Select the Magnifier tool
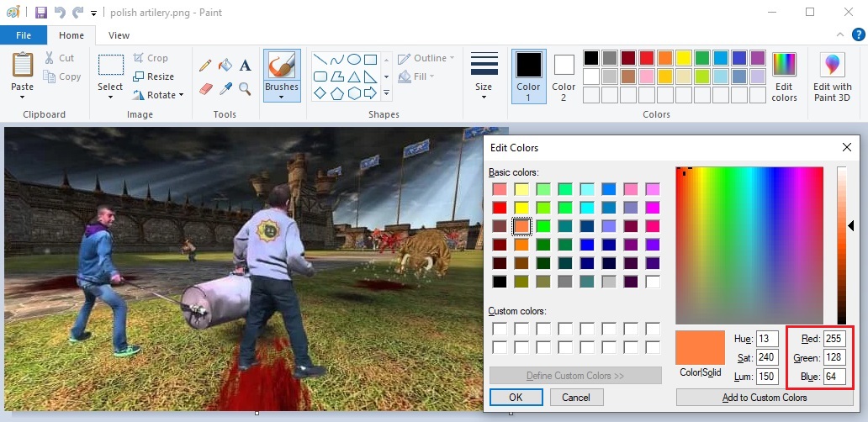Screen dimensions: 868x422 pos(245,88)
